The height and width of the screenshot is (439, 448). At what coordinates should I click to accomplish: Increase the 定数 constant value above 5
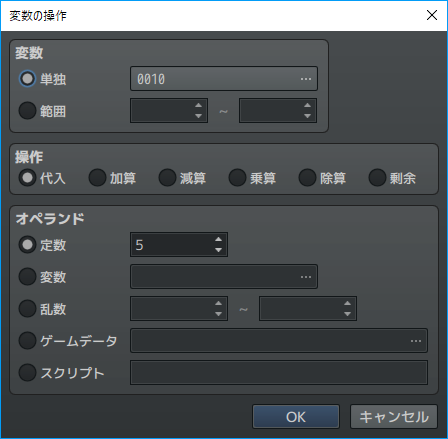tap(218, 239)
